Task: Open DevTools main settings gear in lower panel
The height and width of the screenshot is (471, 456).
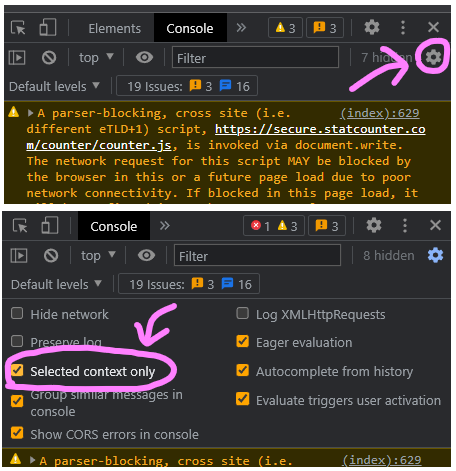Action: pos(374,225)
